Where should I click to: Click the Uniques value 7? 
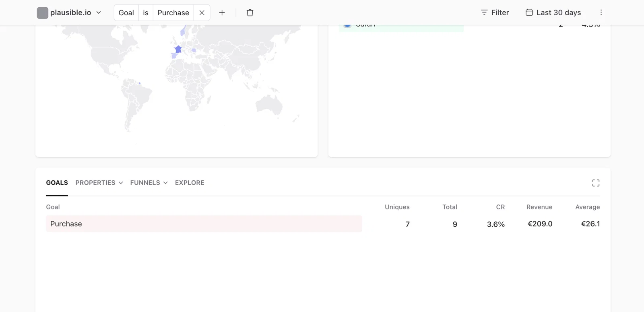(407, 224)
